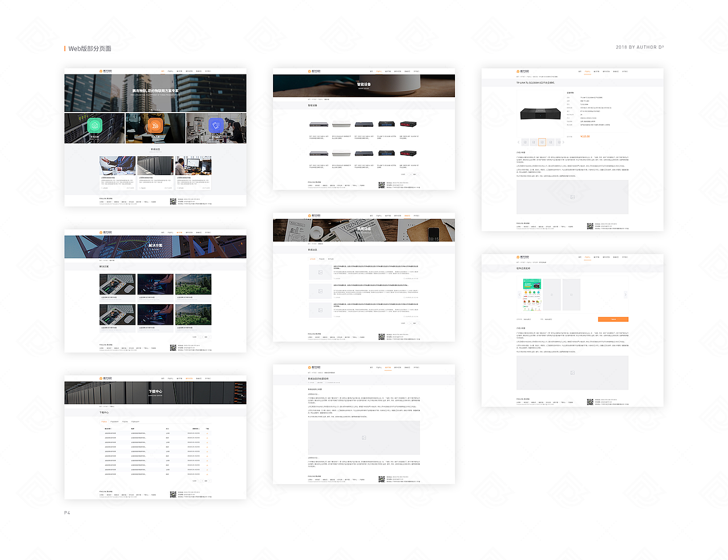Click the right arrow of the software page screenshot carousel

tap(626, 294)
